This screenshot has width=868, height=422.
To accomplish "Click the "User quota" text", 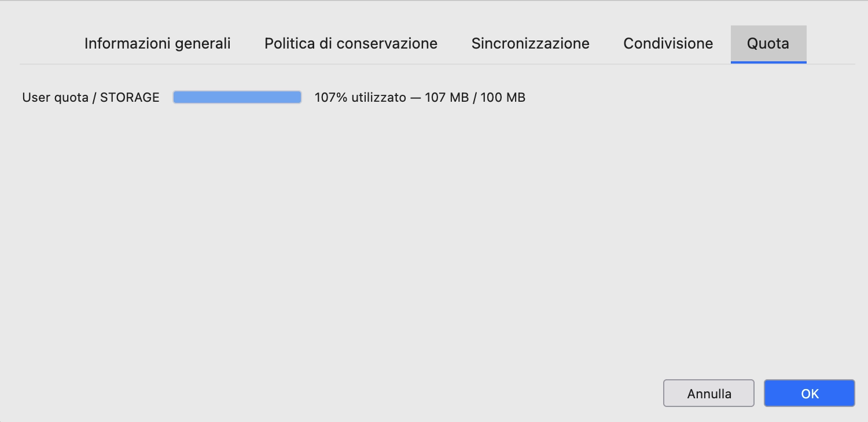I will click(55, 97).
